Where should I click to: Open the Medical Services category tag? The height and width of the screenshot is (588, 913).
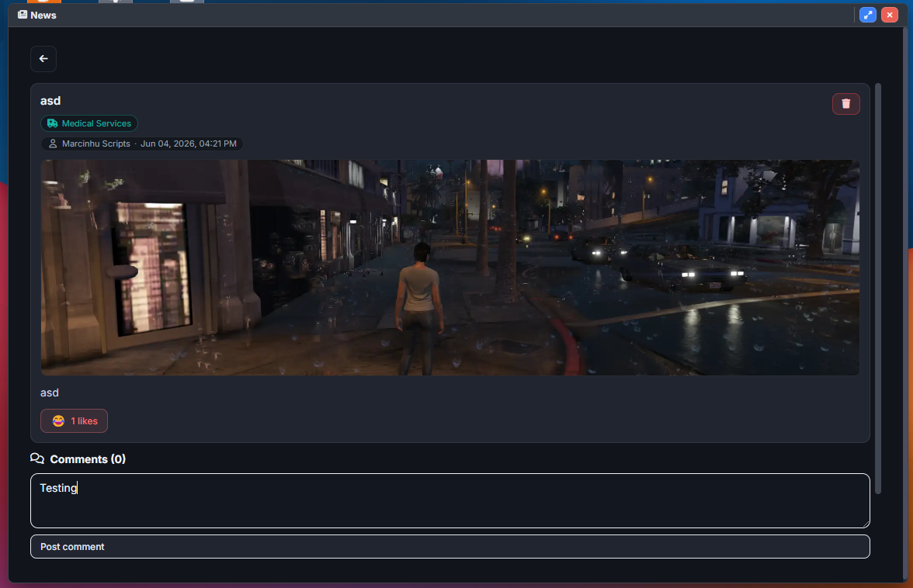click(89, 123)
